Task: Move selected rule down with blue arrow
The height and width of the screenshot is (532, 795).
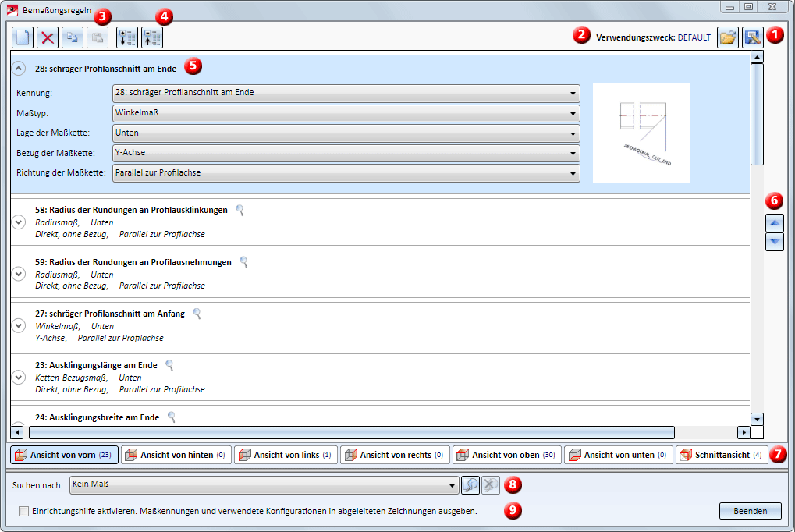Action: pos(775,241)
